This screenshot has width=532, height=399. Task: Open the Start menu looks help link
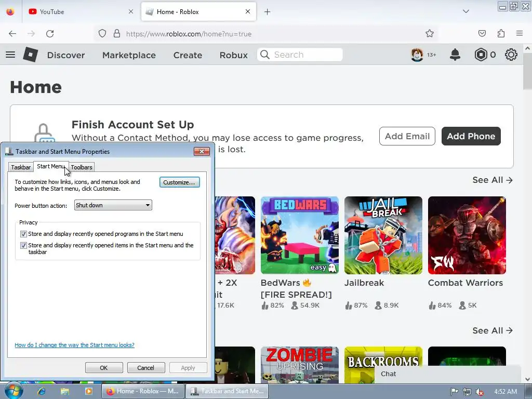pyautogui.click(x=74, y=345)
